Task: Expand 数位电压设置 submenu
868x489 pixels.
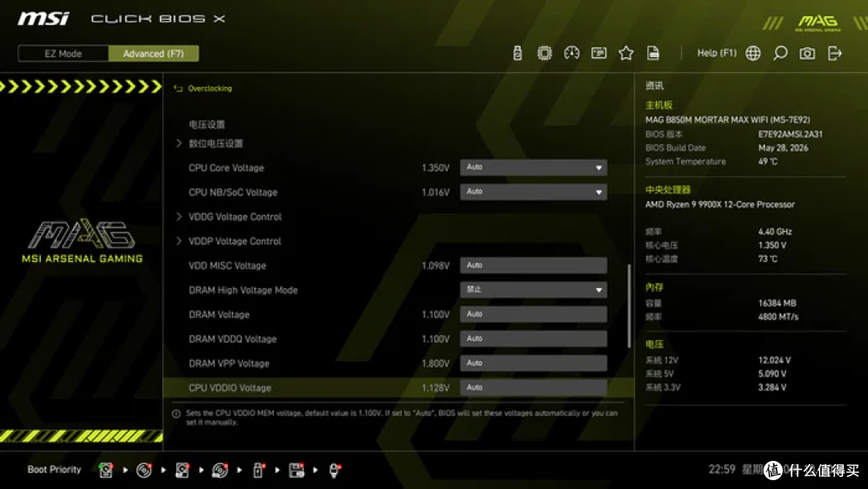Action: point(216,143)
